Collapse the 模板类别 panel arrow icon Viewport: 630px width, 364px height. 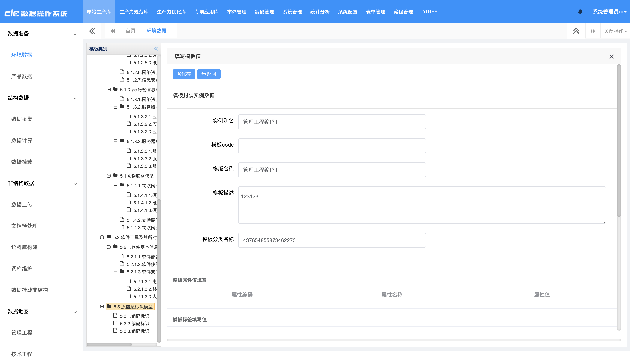[156, 49]
